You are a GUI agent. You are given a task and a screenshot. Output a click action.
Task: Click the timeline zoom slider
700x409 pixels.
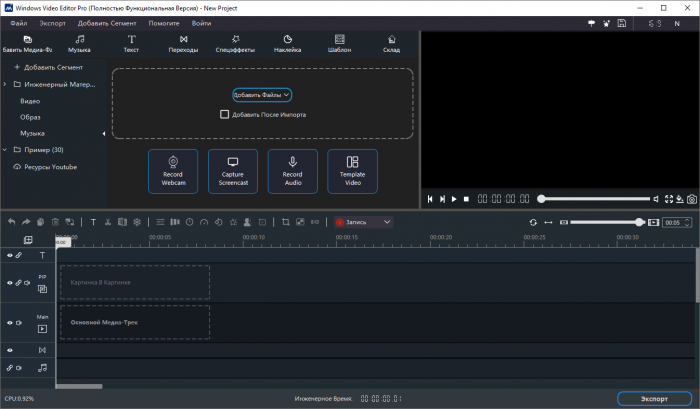(x=639, y=222)
